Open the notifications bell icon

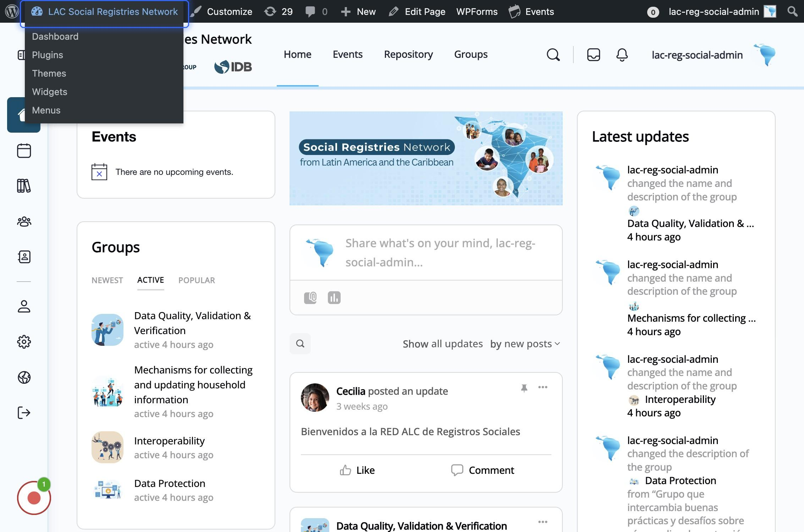[x=622, y=55]
